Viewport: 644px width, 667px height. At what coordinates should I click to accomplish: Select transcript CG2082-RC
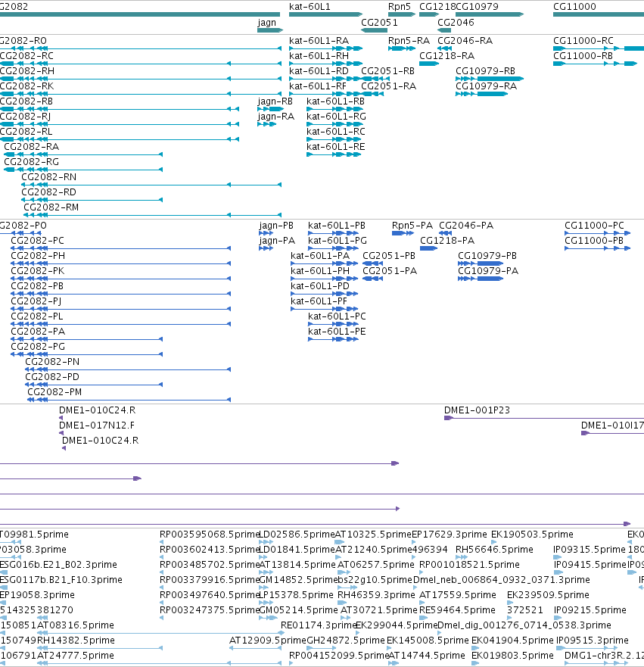(26, 56)
